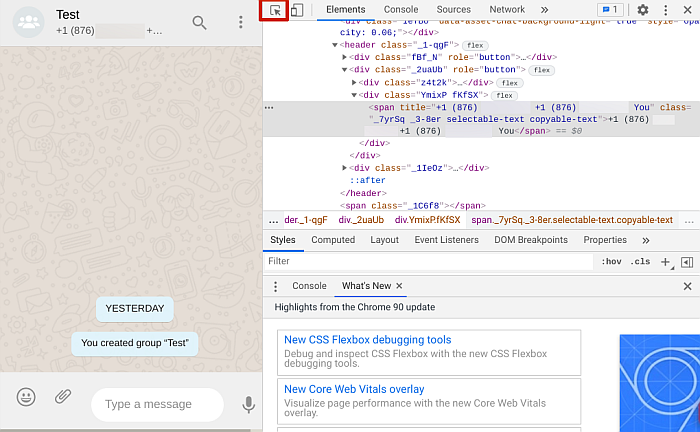The height and width of the screenshot is (432, 700).
Task: Switch to drawer Console tab
Action: (x=309, y=286)
